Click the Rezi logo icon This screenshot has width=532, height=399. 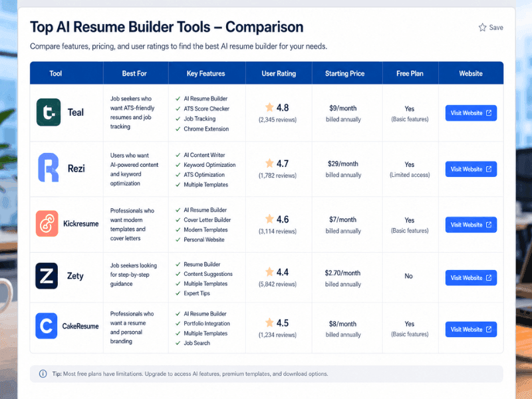[x=48, y=168]
